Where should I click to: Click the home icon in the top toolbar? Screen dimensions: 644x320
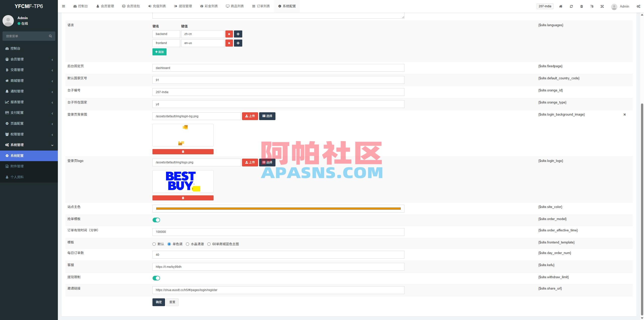coord(560,6)
